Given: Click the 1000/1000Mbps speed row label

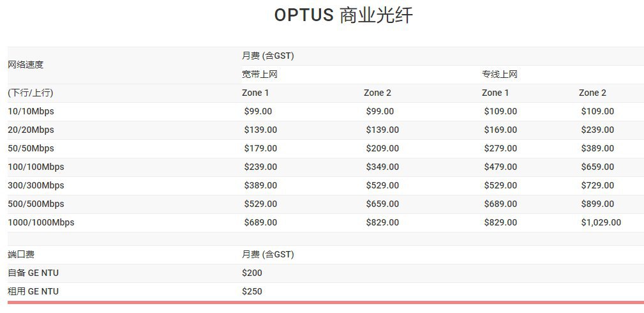Looking at the screenshot, I should tap(41, 222).
